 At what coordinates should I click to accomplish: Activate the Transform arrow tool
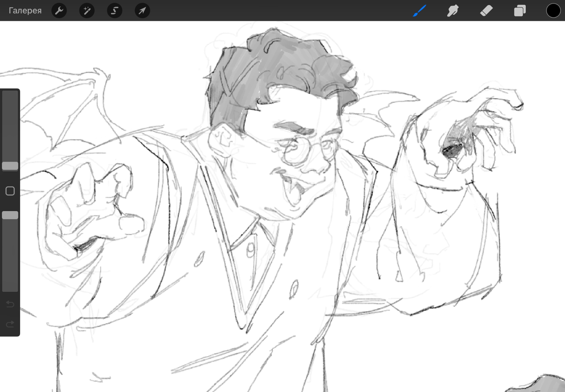click(x=142, y=11)
